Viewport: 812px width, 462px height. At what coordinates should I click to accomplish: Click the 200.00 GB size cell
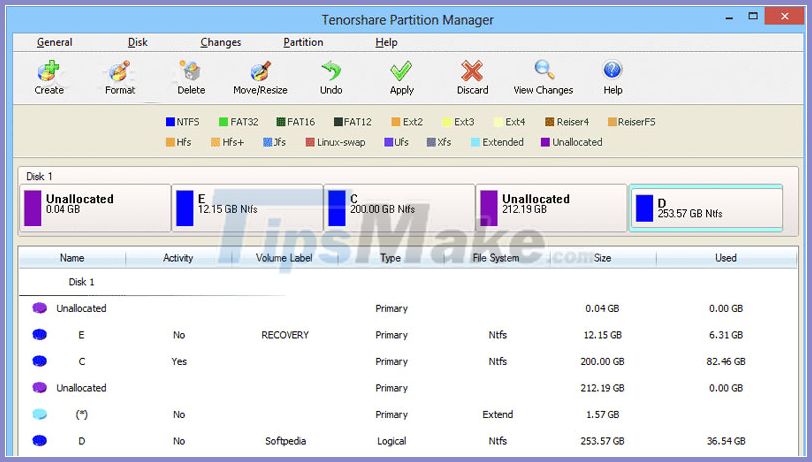[x=602, y=362]
